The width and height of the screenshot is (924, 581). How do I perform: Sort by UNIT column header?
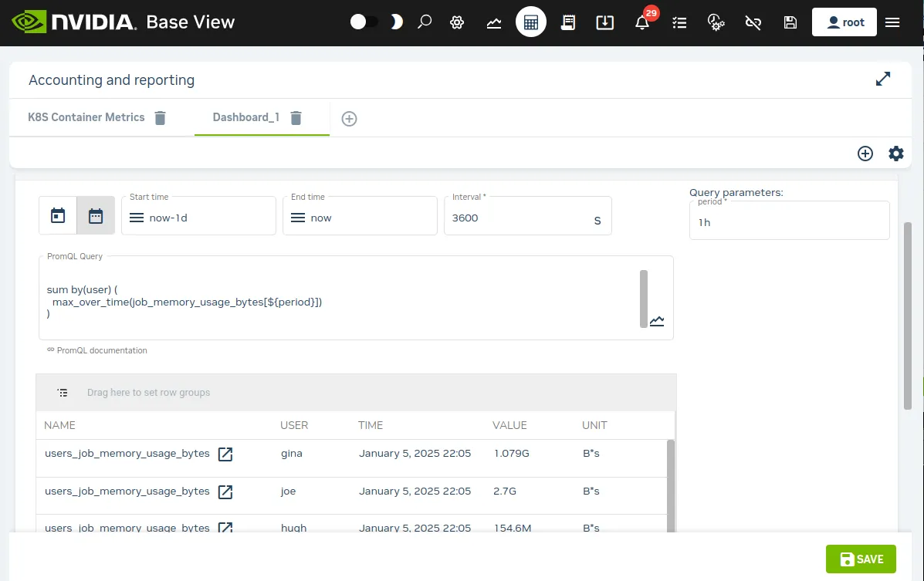pyautogui.click(x=594, y=425)
